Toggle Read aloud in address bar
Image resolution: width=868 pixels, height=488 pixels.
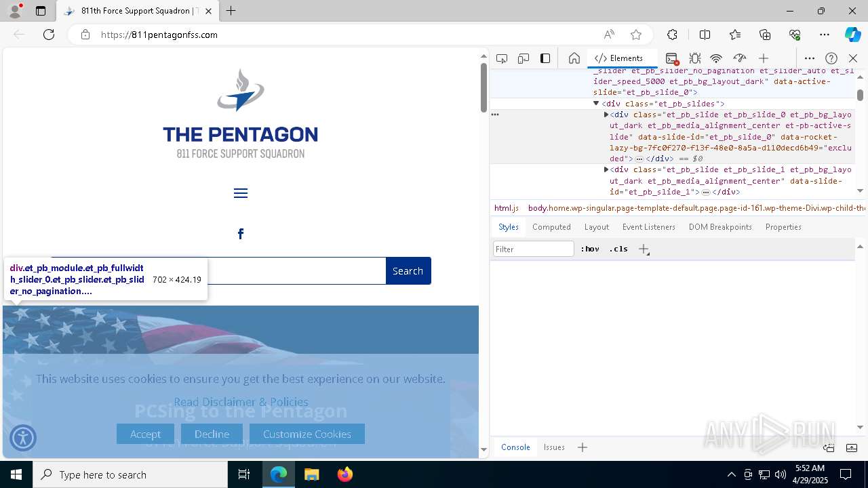point(609,35)
